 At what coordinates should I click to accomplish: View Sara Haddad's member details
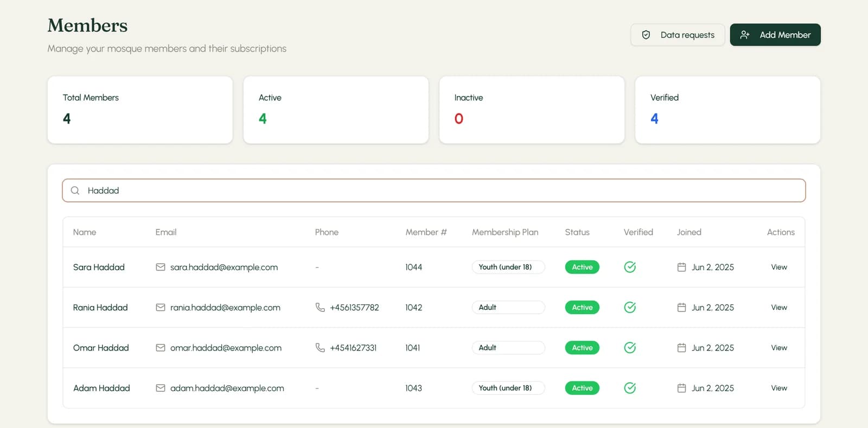[779, 267]
